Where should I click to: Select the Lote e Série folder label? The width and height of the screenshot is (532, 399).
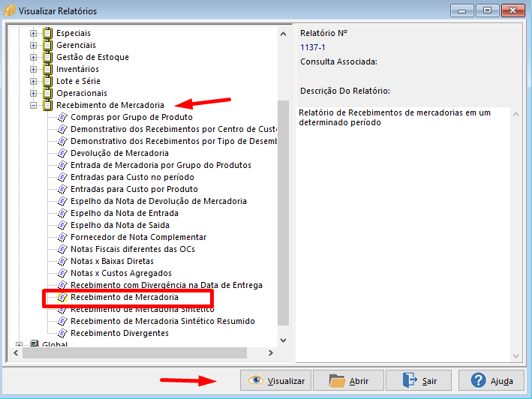[78, 81]
